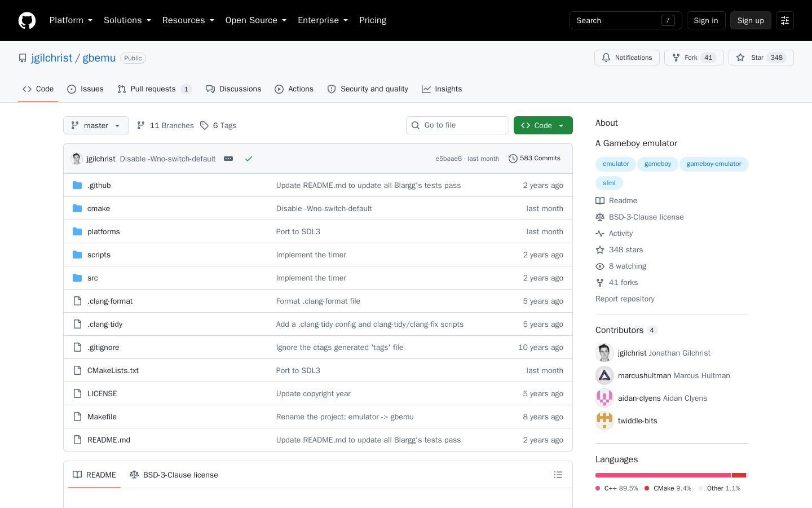
Task: Open the README outline list icon
Action: (x=558, y=475)
